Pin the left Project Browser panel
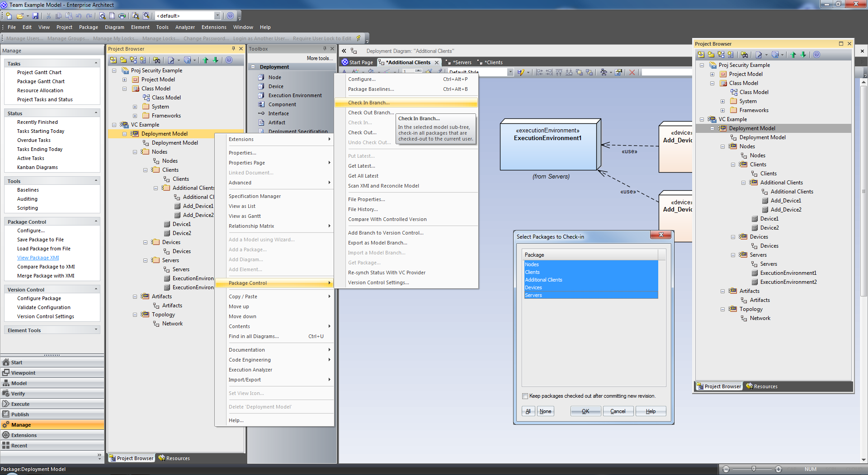 coord(233,49)
